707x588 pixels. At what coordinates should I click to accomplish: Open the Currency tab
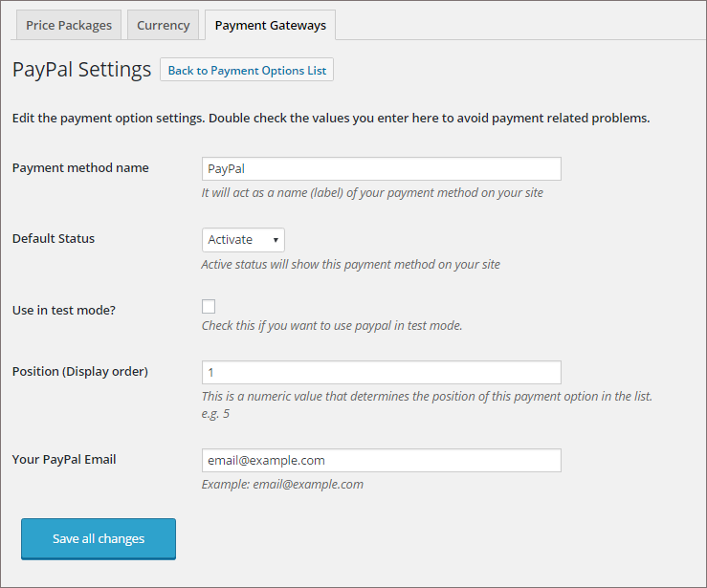[164, 25]
